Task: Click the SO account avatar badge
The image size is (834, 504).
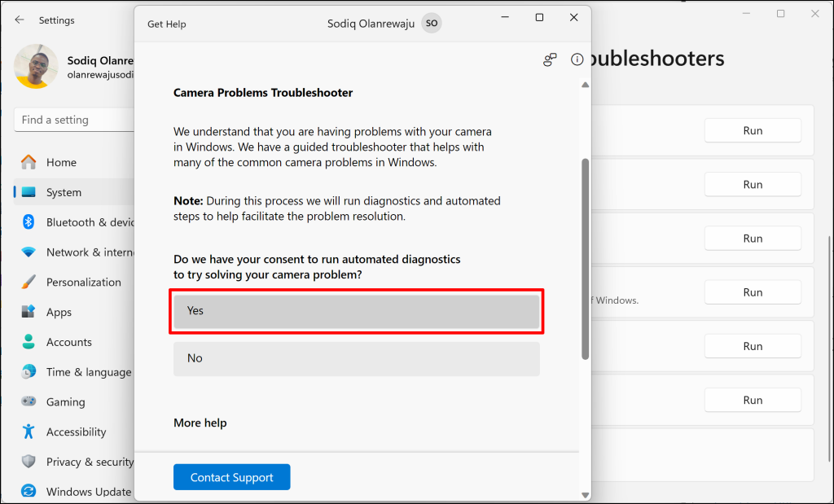Action: pos(432,24)
